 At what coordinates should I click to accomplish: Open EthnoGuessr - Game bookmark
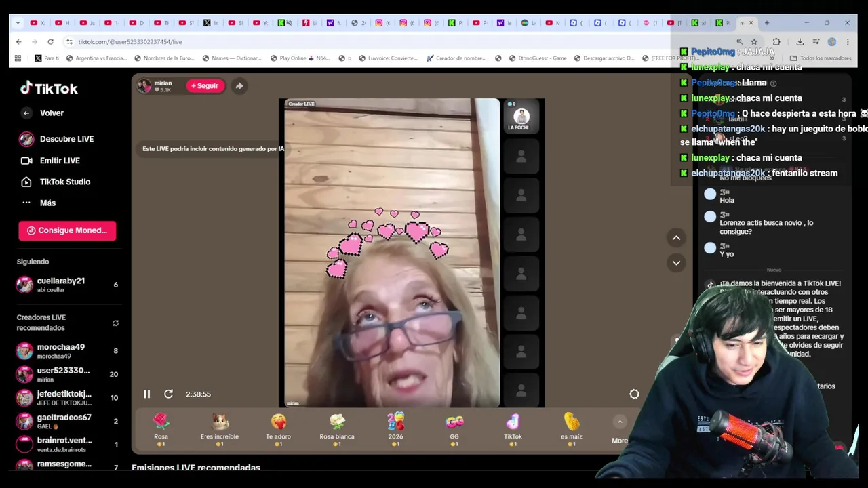tap(537, 58)
